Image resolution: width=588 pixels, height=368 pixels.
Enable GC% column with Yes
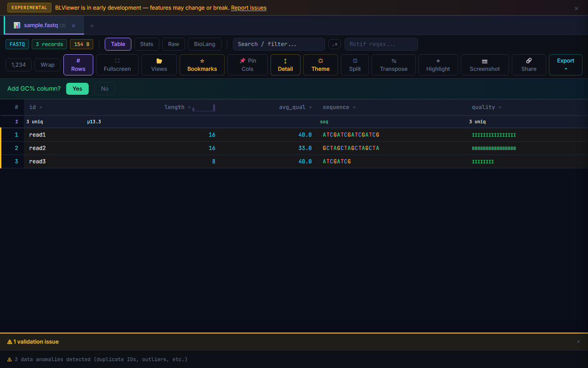(77, 88)
